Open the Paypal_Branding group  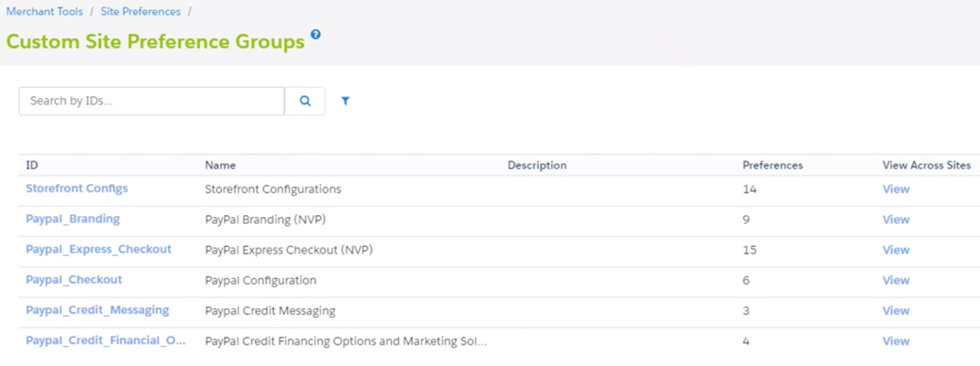[x=73, y=219]
